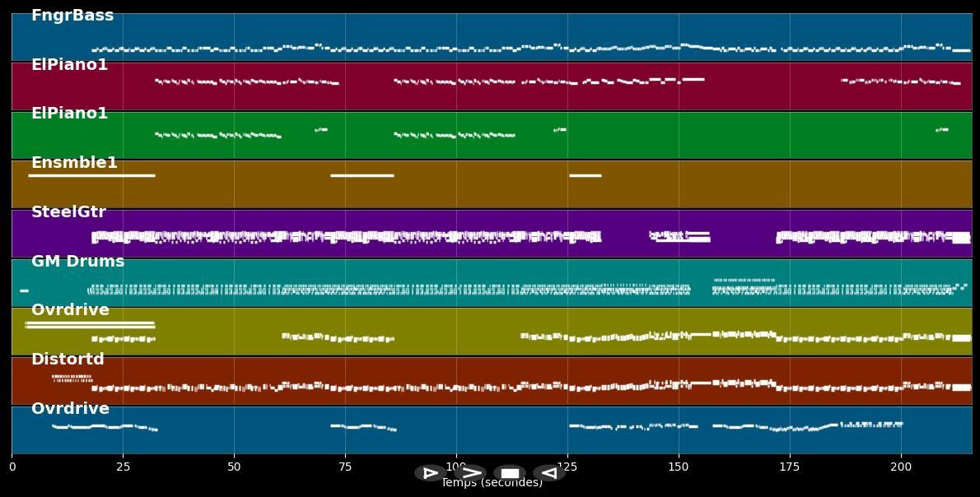Click the 0 second tick at the axis start

[x=12, y=467]
